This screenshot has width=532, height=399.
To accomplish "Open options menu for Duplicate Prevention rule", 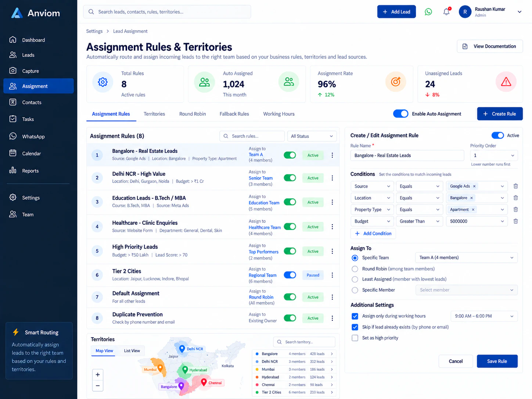I will 332,318.
